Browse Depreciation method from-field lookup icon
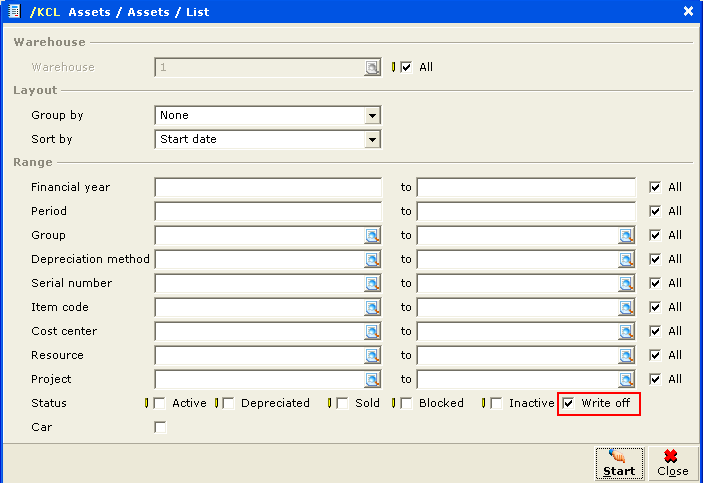 372,259
